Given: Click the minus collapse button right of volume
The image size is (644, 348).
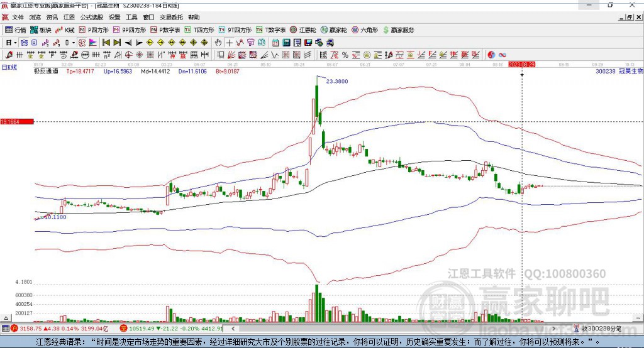Looking at the screenshot, I should click(638, 318).
